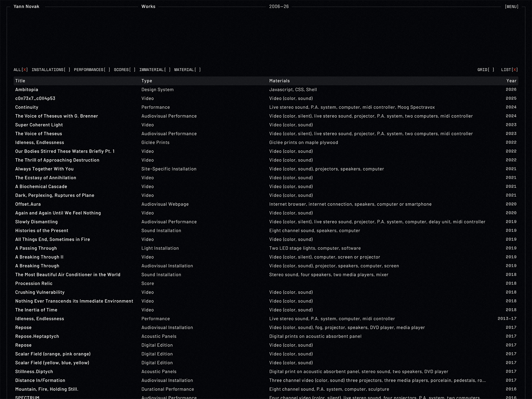
Task: Open A Breaking Through II
Action: pyautogui.click(x=39, y=257)
